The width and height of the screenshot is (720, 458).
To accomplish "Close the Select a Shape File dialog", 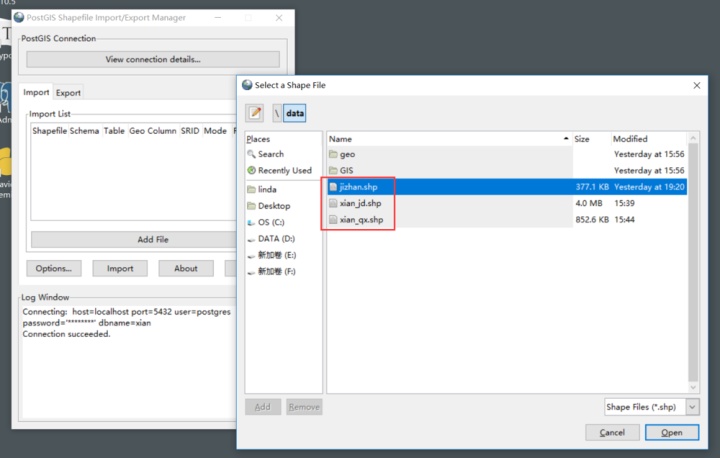I will [x=697, y=85].
